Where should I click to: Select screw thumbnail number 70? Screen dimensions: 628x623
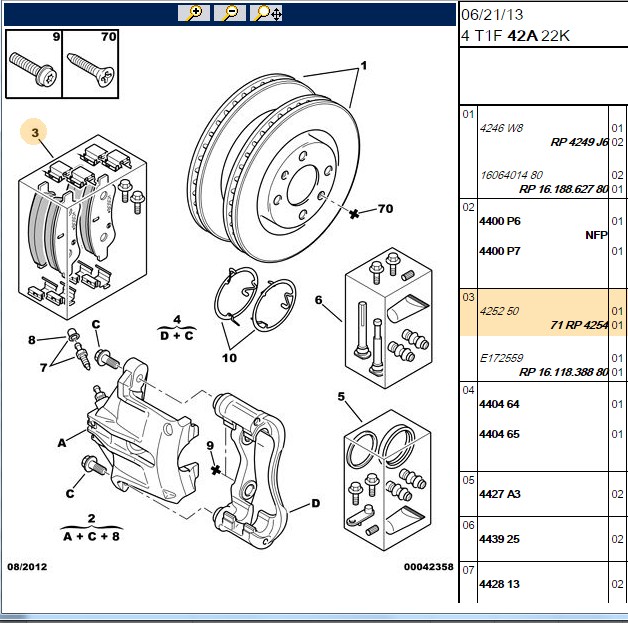91,64
